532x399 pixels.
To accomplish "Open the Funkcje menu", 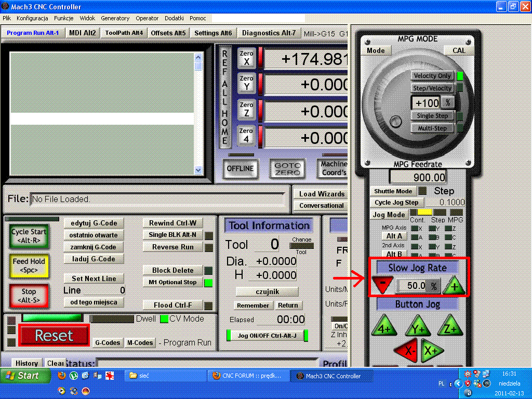I will (64, 18).
